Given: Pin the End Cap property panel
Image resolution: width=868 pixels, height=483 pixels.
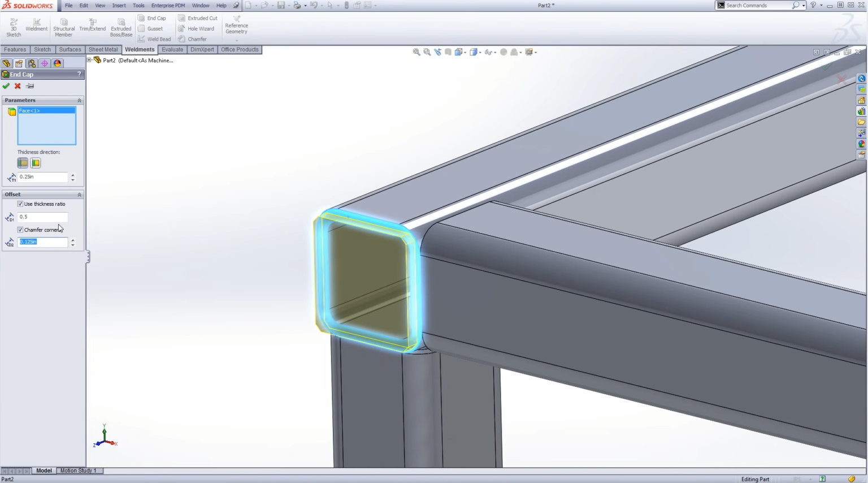Looking at the screenshot, I should pos(30,86).
